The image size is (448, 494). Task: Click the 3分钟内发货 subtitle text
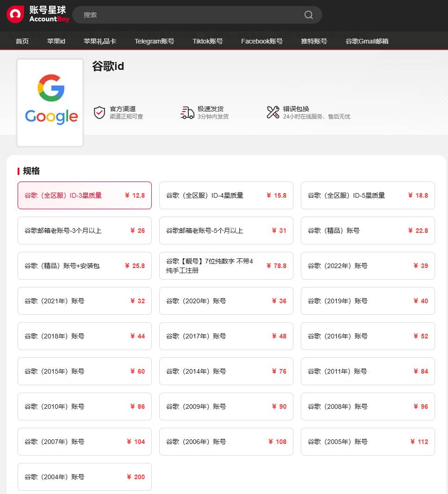(x=213, y=117)
